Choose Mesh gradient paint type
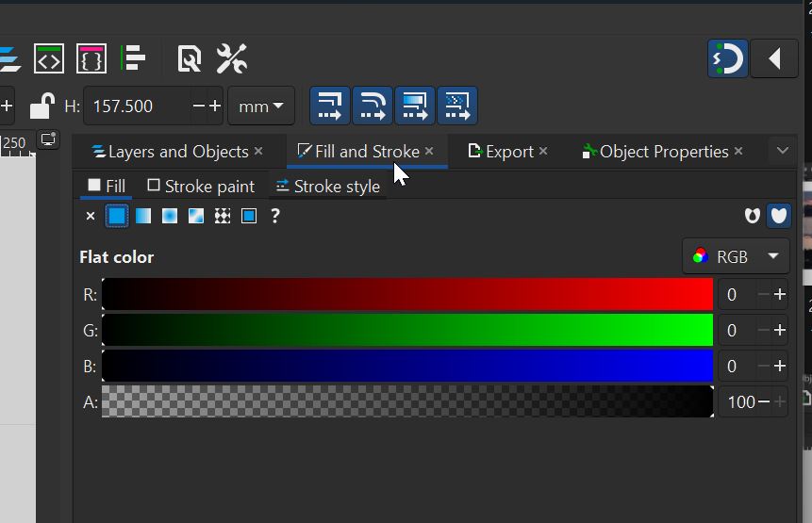The width and height of the screenshot is (812, 523). tap(196, 216)
